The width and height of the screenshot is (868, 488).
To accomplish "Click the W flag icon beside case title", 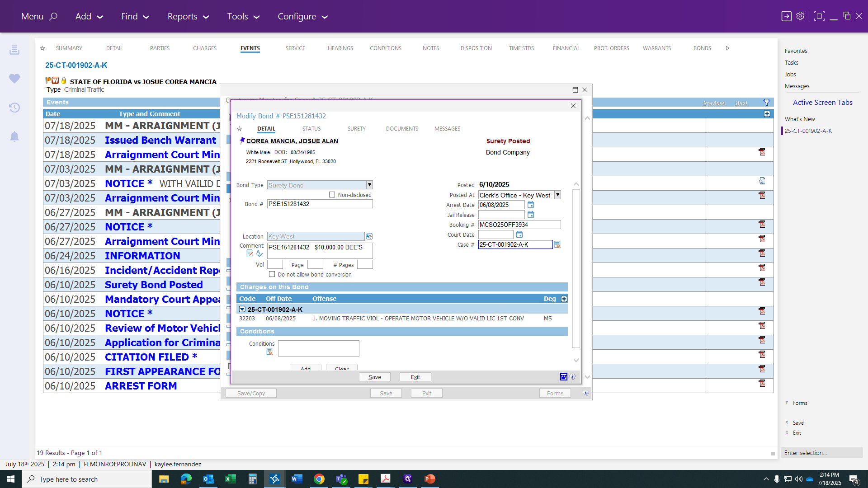I will (x=55, y=80).
